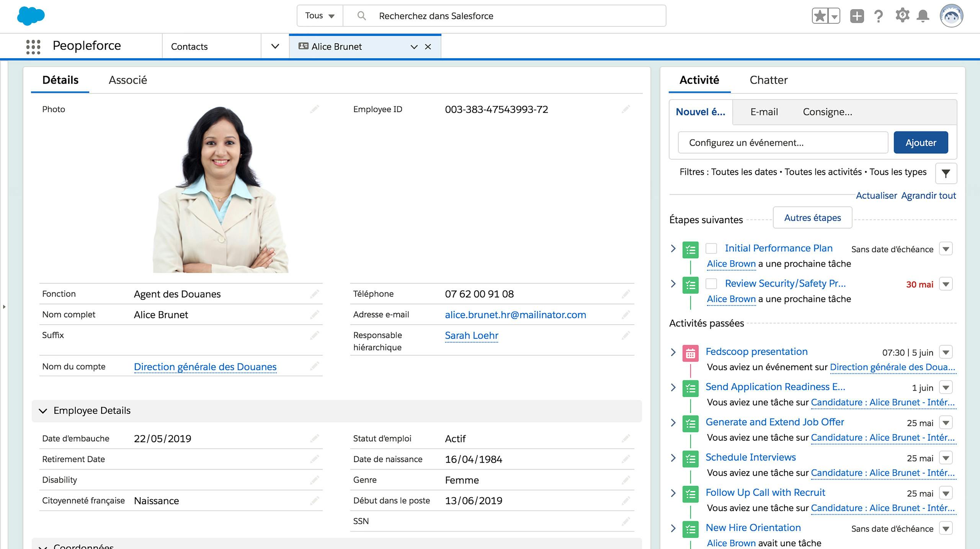Edit the Photo field pencil icon
980x549 pixels.
[x=315, y=109]
